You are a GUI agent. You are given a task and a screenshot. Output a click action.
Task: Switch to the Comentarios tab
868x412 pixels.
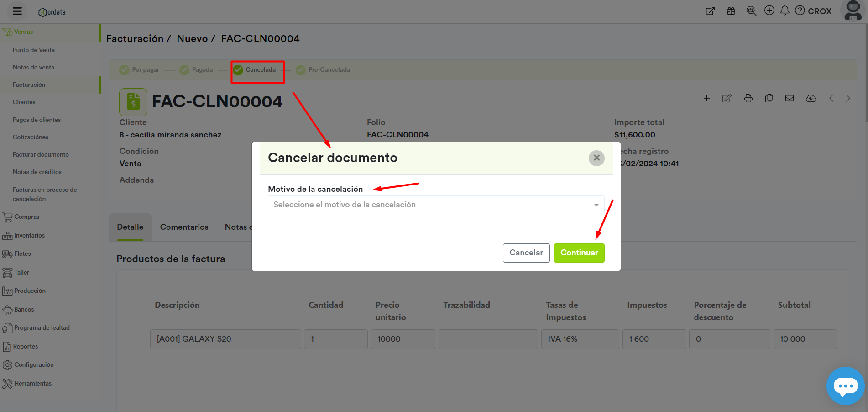coord(184,227)
